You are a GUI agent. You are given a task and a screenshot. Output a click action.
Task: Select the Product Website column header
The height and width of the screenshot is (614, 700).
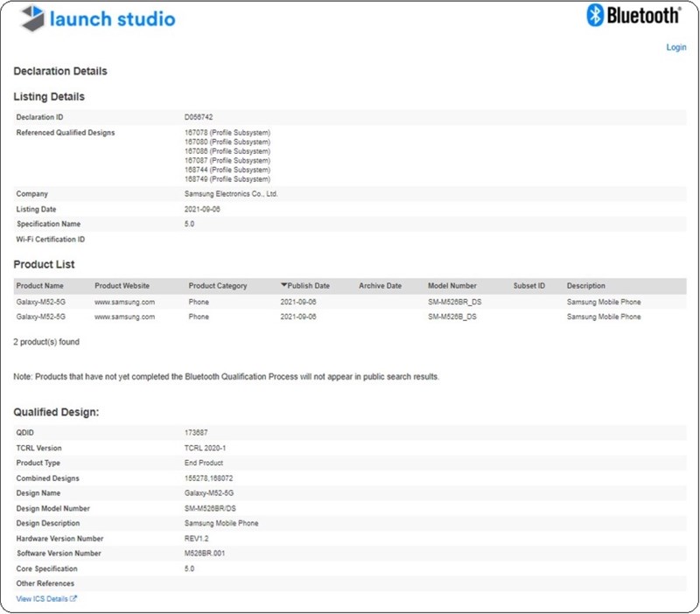[122, 286]
